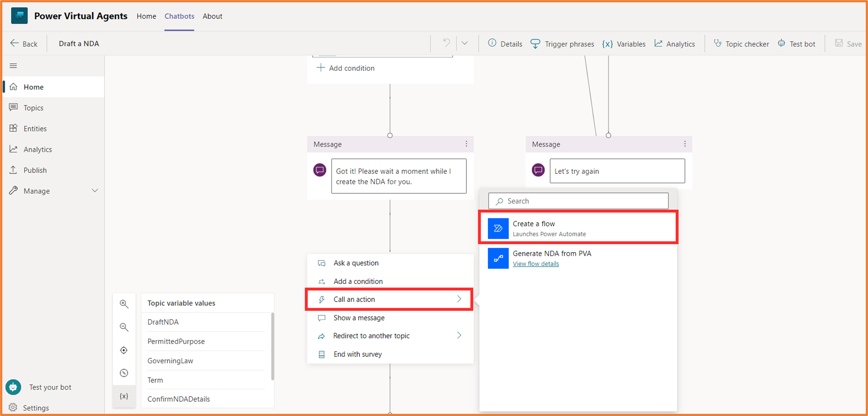Open Analytics from the left sidebar
Image resolution: width=868 pixels, height=416 pixels.
pos(38,149)
